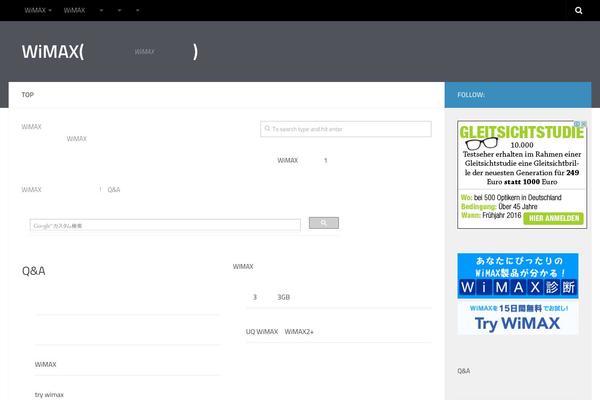Click the Q&A link beside the divider
600x400 pixels.
pos(114,189)
